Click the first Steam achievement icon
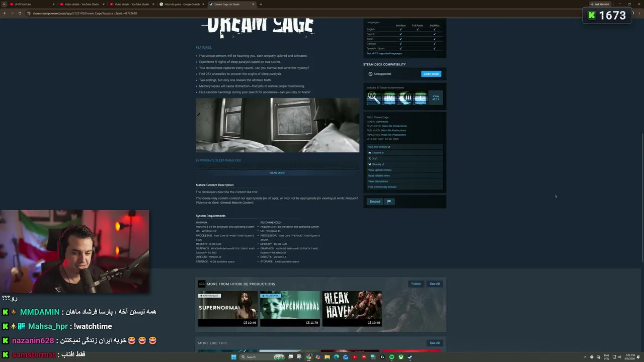Viewport: 644px width, 362px height. (x=374, y=98)
